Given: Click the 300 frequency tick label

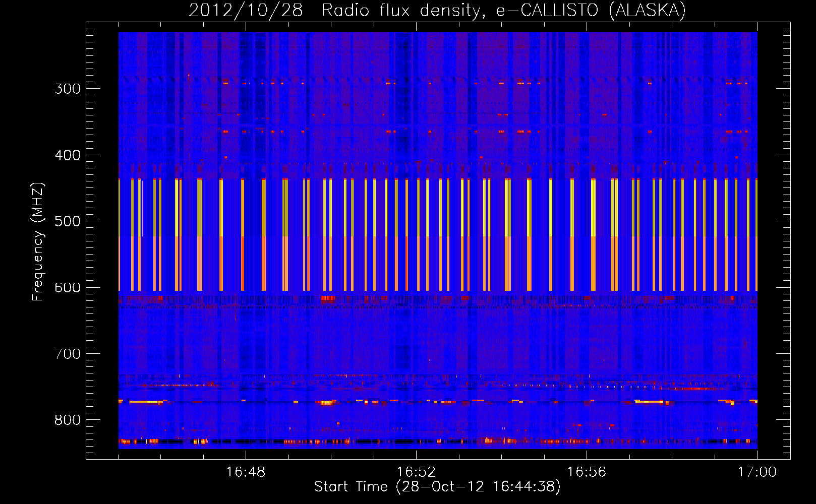Looking at the screenshot, I should pos(68,89).
